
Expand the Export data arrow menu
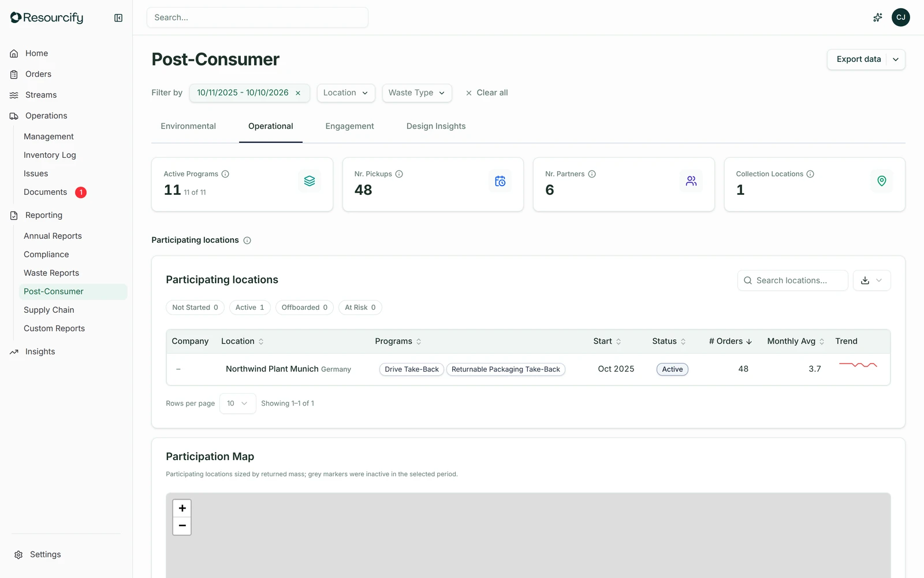click(896, 60)
